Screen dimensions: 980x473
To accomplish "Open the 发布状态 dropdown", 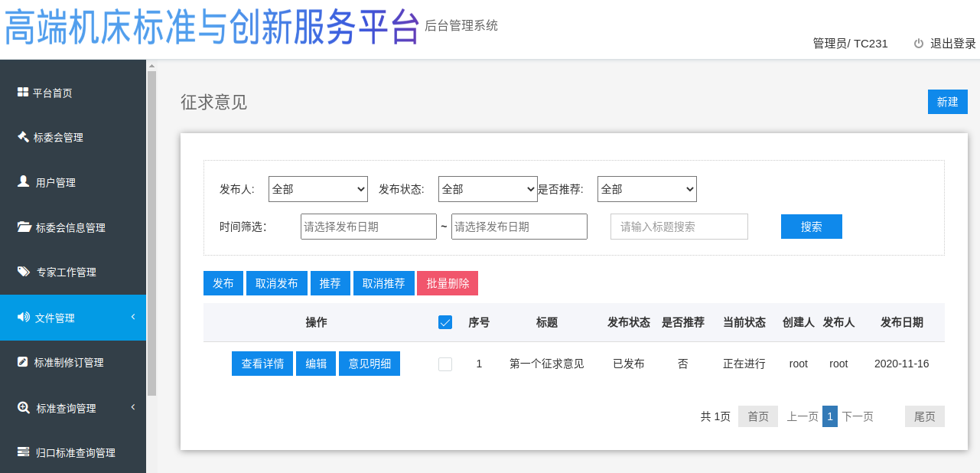I will coord(487,189).
